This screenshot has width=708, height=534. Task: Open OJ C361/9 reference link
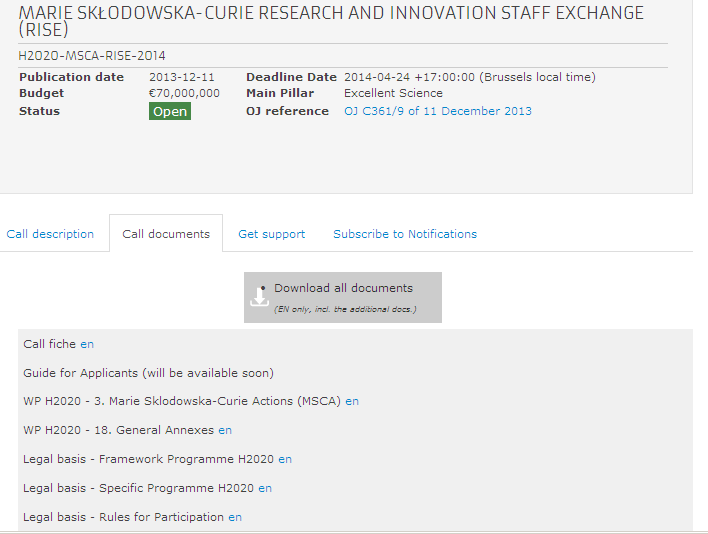(x=438, y=111)
